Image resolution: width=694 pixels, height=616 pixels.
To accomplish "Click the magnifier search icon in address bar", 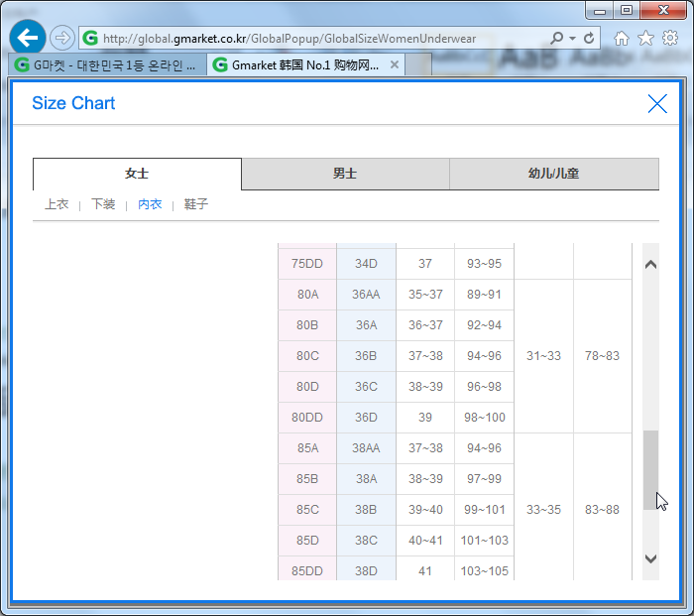I will click(x=557, y=39).
